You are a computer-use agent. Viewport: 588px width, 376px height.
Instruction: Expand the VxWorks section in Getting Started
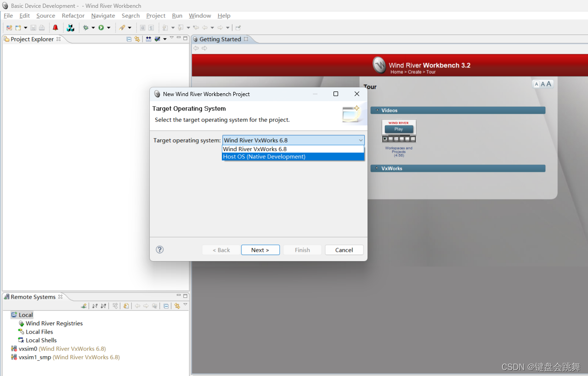click(378, 168)
